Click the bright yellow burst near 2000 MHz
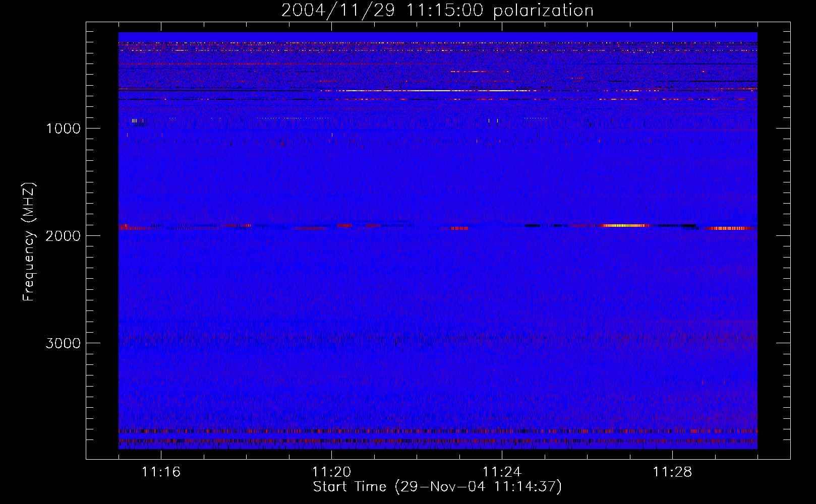The height and width of the screenshot is (504, 816). click(624, 225)
